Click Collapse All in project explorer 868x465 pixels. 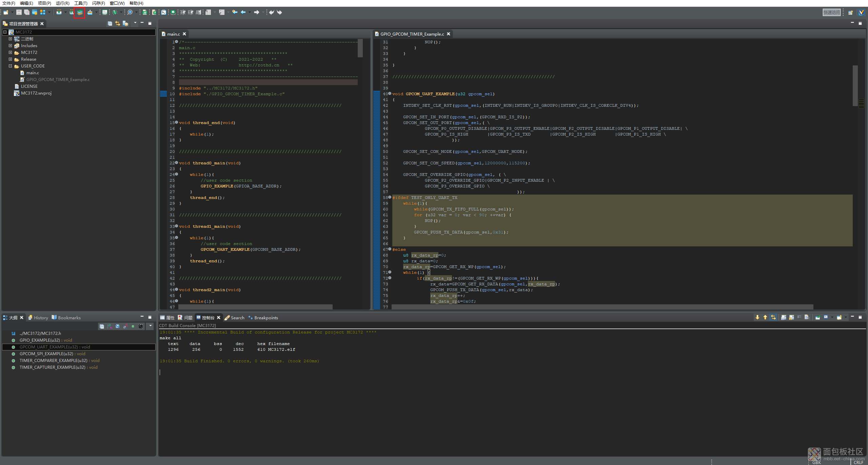(x=110, y=23)
